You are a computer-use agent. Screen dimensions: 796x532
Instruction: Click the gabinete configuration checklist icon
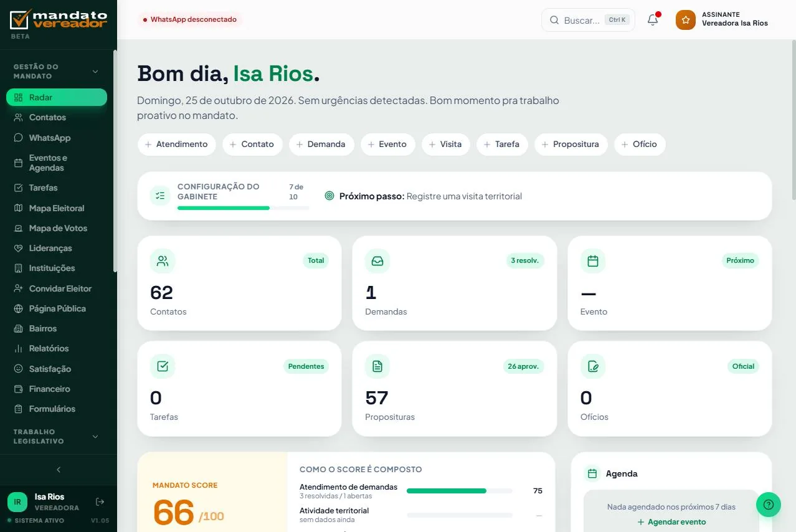click(x=160, y=196)
